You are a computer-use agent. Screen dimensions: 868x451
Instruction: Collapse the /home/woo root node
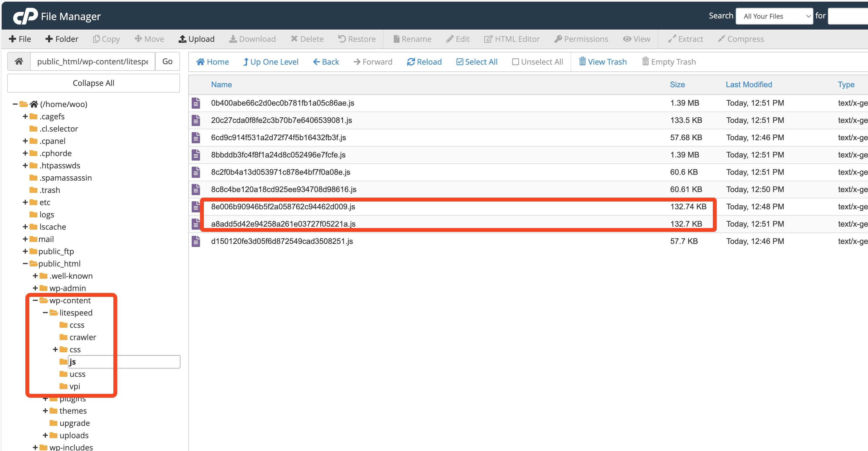point(15,104)
